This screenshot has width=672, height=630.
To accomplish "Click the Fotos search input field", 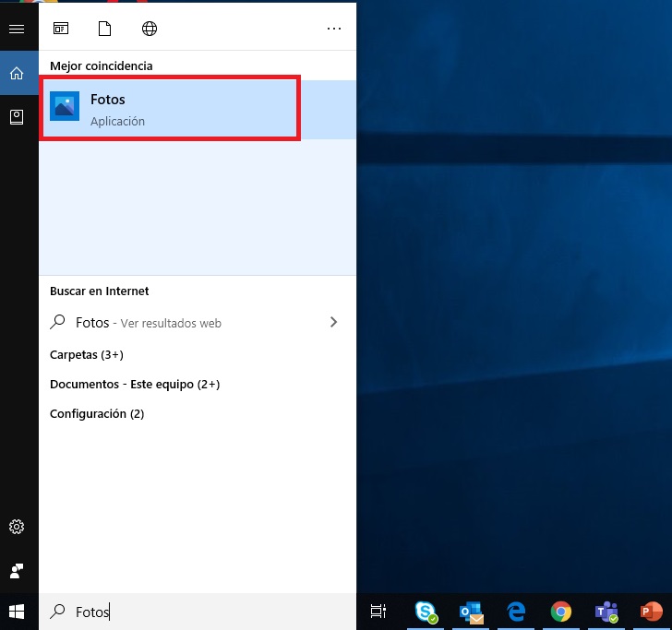I will [x=198, y=612].
